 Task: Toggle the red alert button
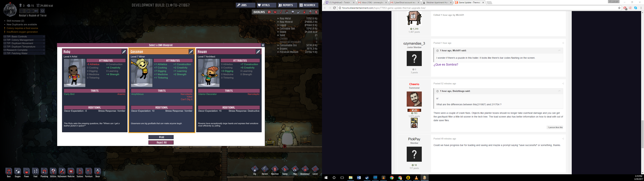click(x=42, y=11)
